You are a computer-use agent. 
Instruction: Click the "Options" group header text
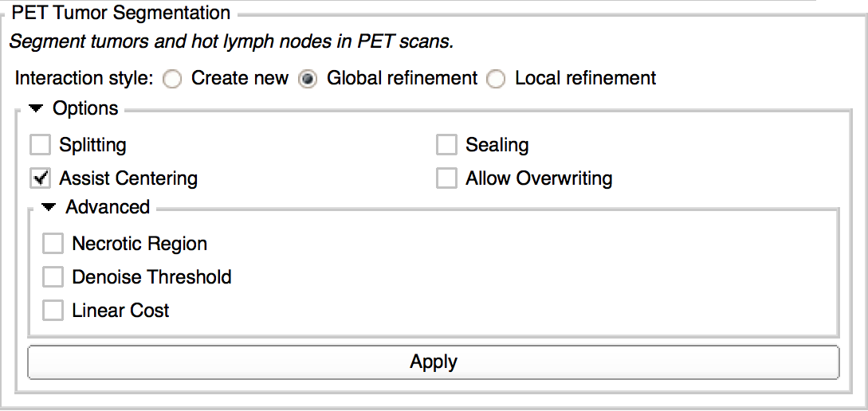coord(85,108)
